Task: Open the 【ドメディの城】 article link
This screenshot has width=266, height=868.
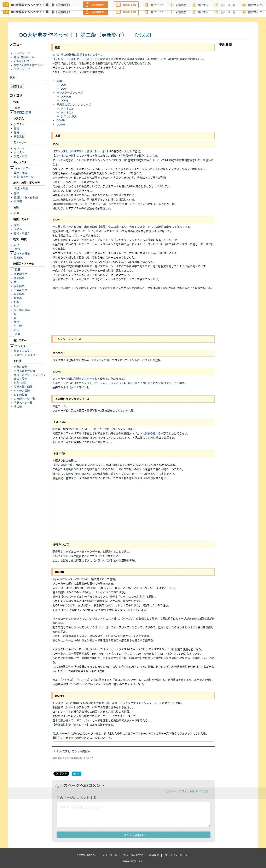Action: pyautogui.click(x=101, y=360)
